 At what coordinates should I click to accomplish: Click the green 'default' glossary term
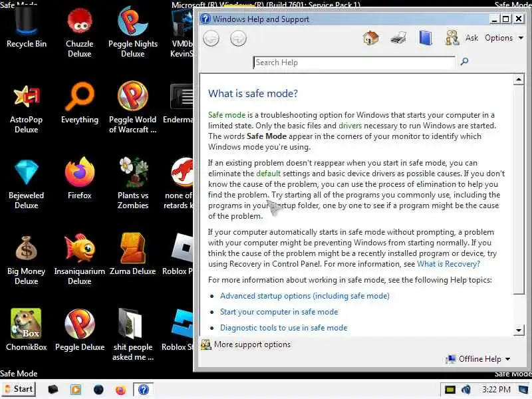[x=269, y=174]
